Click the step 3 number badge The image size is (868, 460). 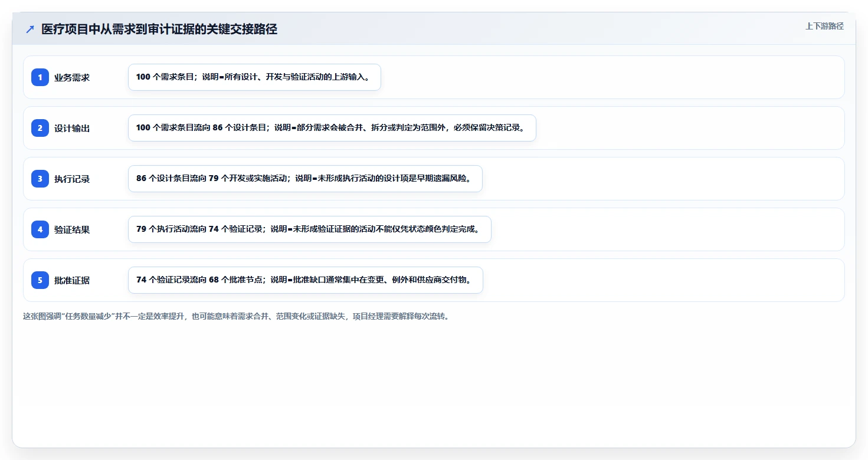point(40,179)
